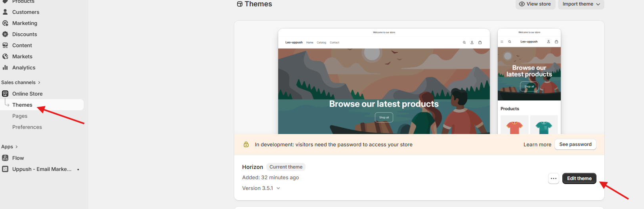Click the Customers person icon

[5, 12]
